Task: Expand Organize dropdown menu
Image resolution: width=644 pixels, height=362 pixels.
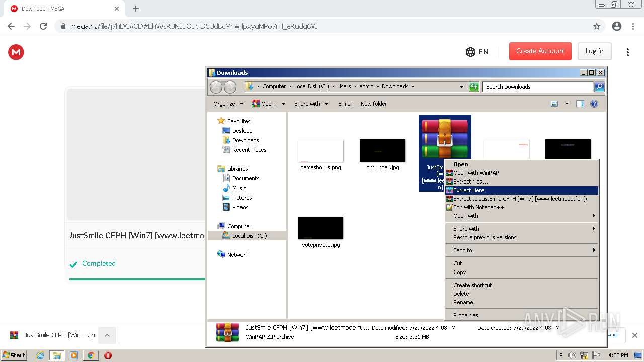Action: [x=228, y=104]
